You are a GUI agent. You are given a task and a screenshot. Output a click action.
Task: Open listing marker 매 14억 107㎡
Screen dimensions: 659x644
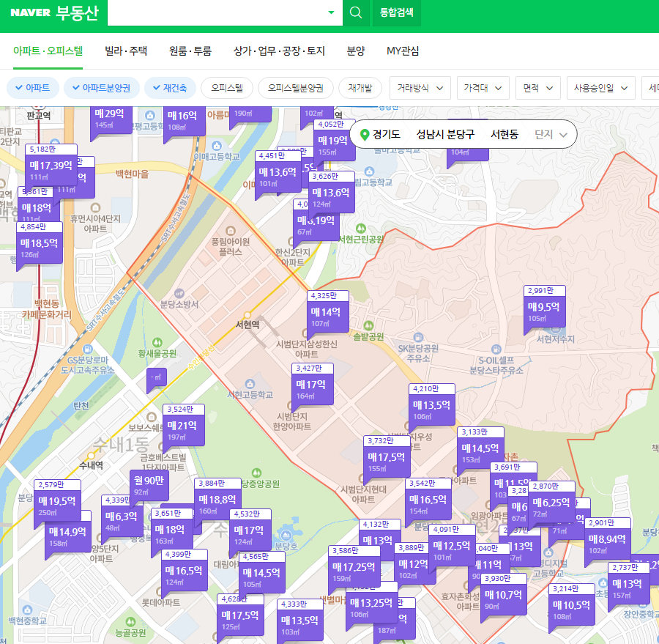[x=328, y=312]
